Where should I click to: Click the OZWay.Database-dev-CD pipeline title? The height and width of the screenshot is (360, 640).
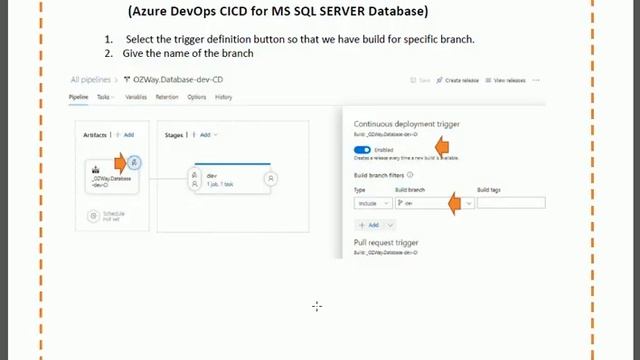[x=178, y=80]
